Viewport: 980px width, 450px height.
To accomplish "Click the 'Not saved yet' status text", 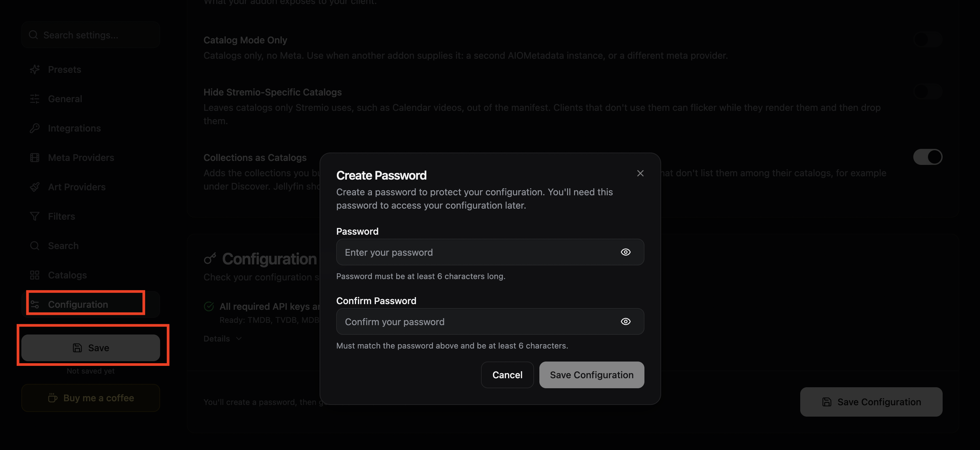I will click(90, 371).
